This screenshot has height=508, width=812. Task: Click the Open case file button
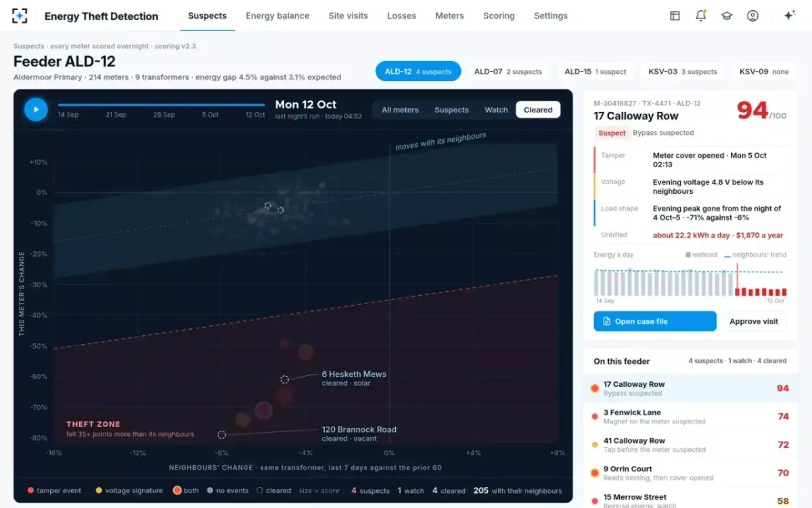tap(655, 322)
